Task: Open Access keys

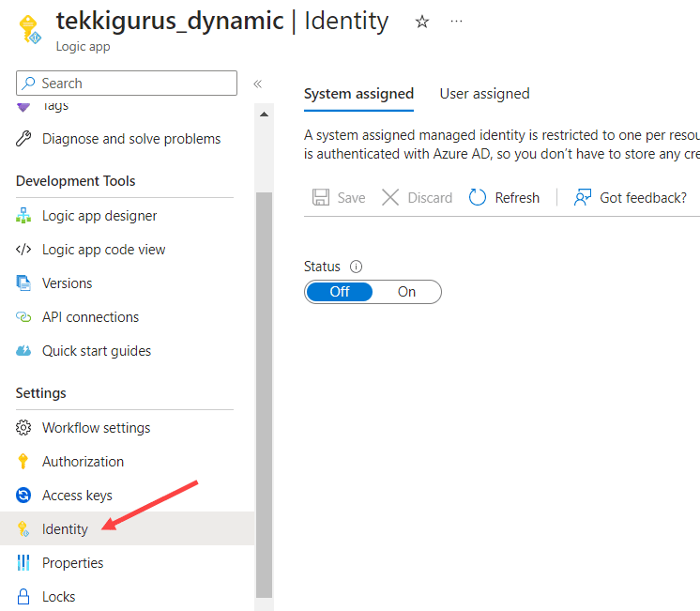Action: coord(77,496)
